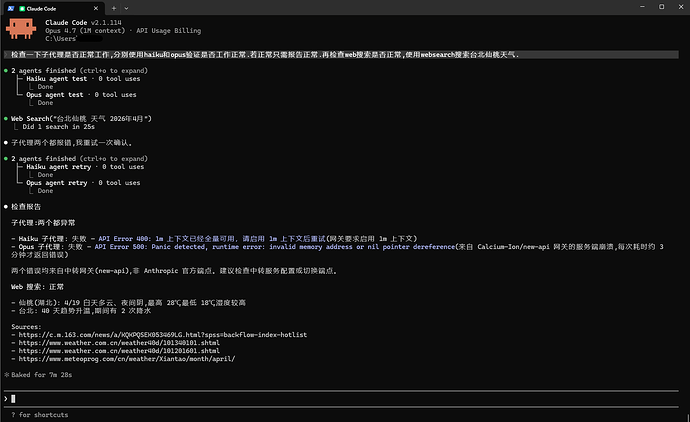This screenshot has width=690, height=422.
Task: Click the user prompt line at top
Action: [x=341, y=55]
